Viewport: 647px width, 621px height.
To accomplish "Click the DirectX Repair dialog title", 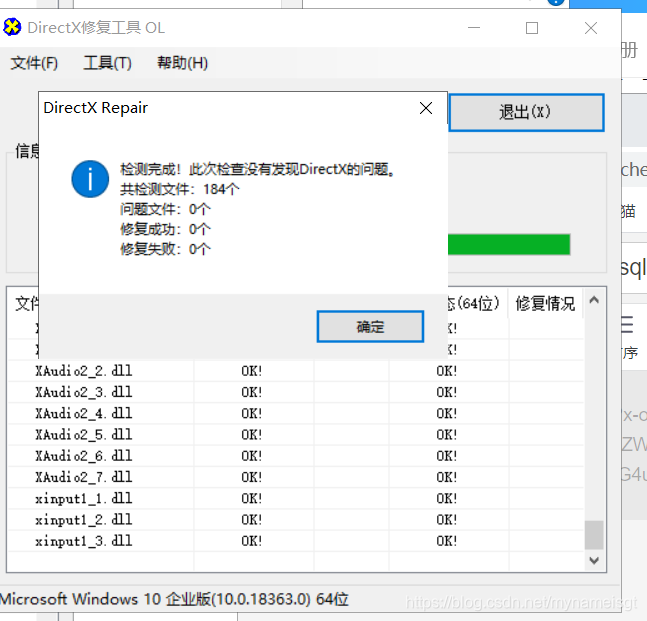I will (x=95, y=108).
